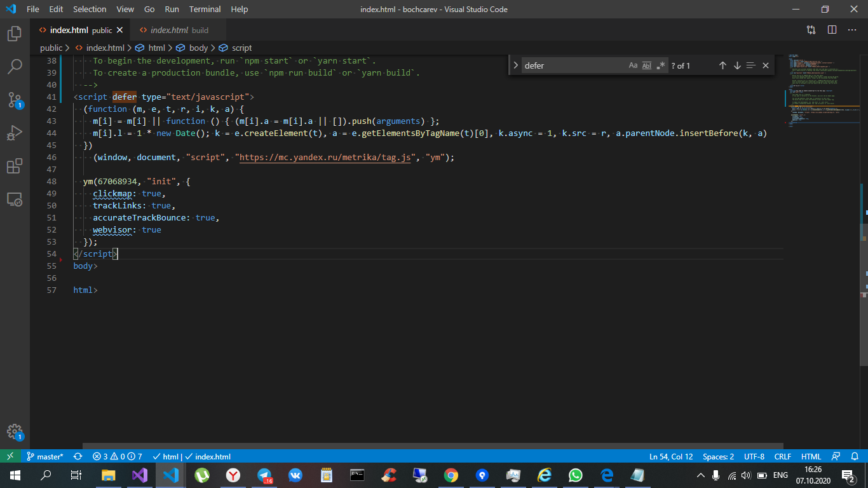
Task: Open Remote Explorer view
Action: (15, 200)
